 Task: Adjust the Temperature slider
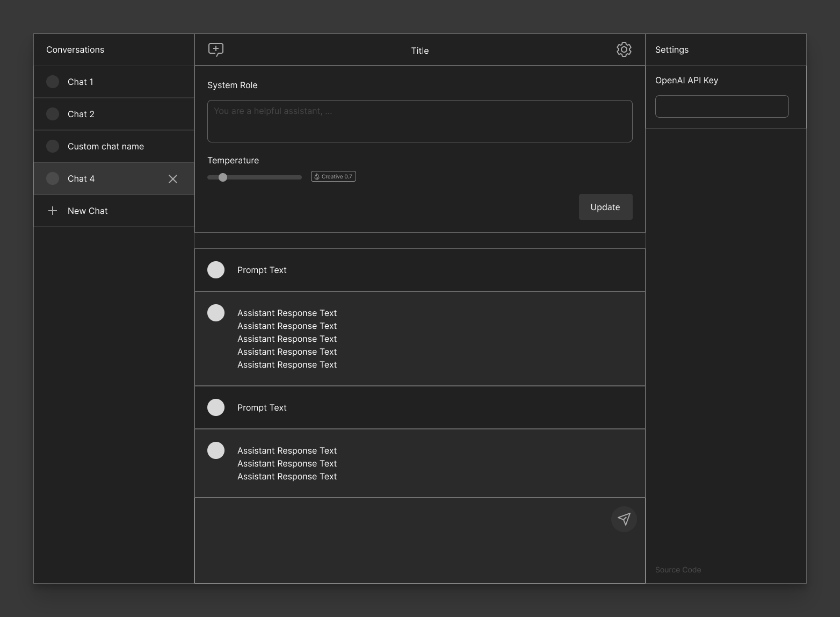click(x=223, y=177)
